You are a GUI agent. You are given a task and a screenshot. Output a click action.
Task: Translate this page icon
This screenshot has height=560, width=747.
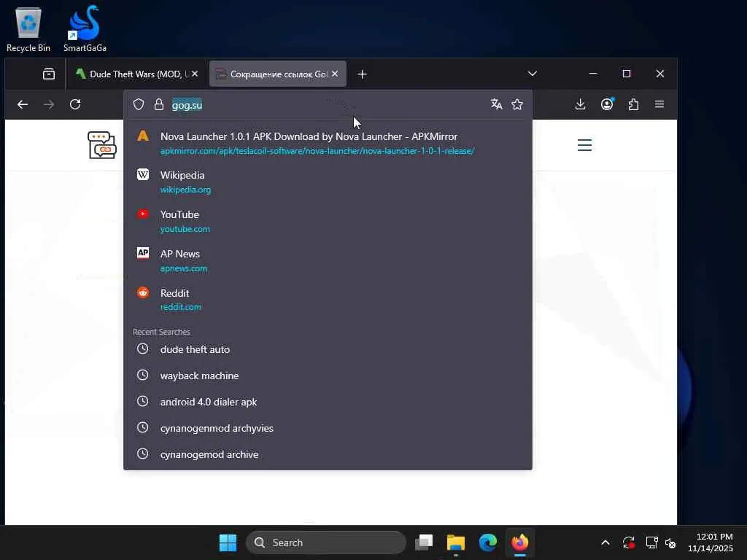(496, 104)
